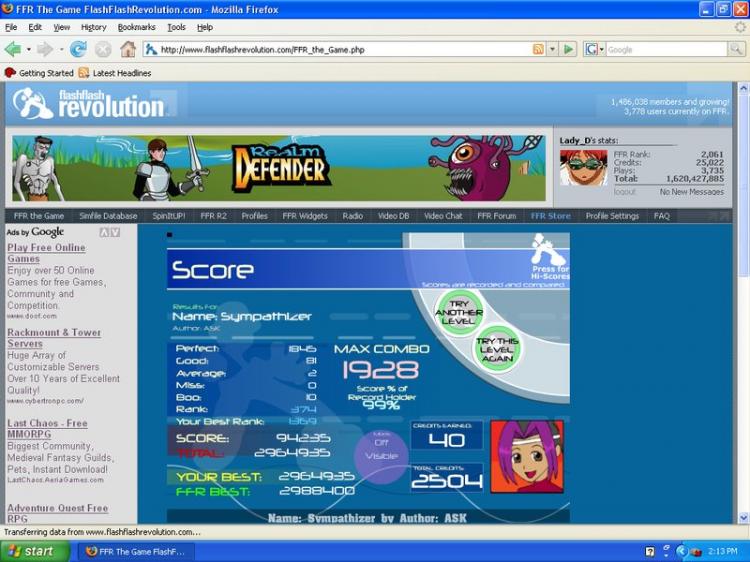Open the Tools menu
This screenshot has height=562, width=750.
coord(176,27)
